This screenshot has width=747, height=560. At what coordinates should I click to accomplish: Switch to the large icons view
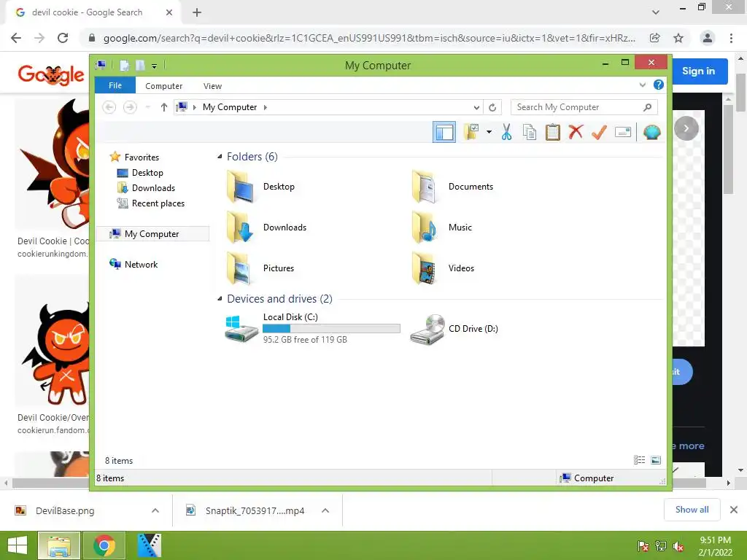click(x=656, y=459)
